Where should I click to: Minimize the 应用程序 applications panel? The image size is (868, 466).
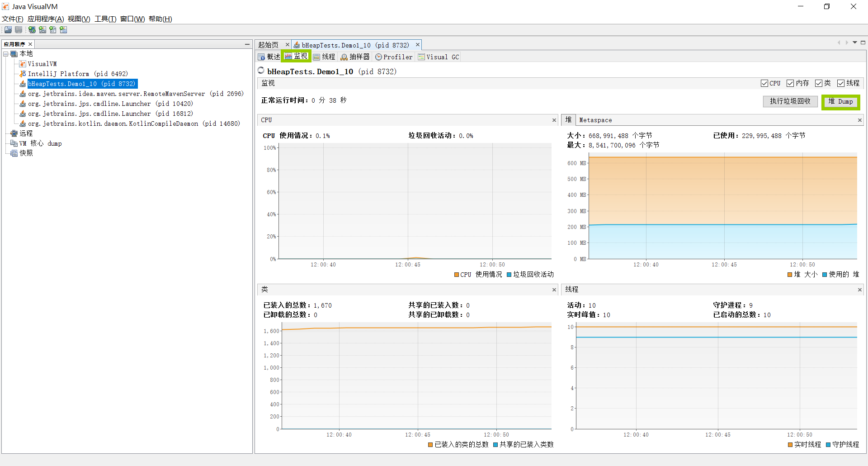247,44
